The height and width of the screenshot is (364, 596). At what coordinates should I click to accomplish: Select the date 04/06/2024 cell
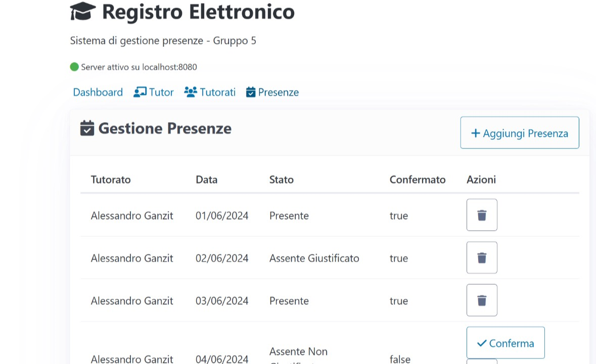pyautogui.click(x=222, y=358)
